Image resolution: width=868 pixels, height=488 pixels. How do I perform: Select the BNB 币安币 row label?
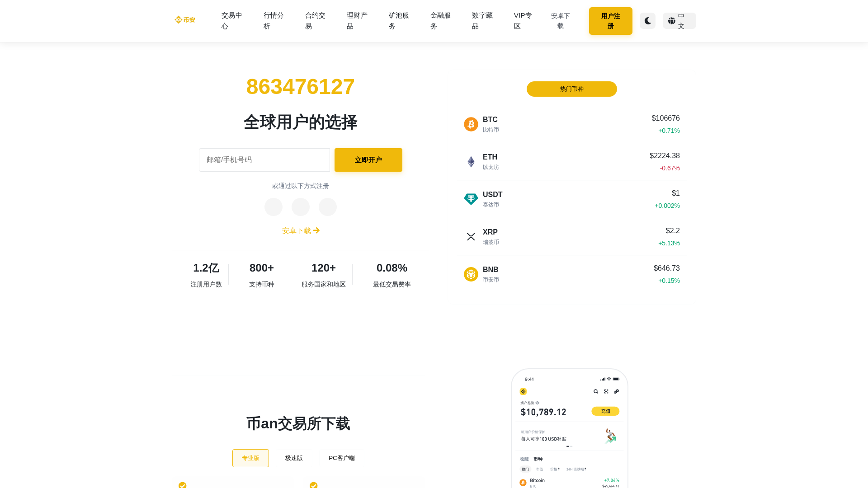pyautogui.click(x=491, y=274)
